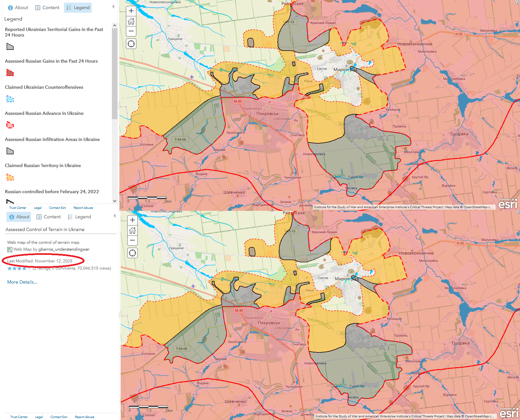Click the T-04-06 road shield on Legend-view map

[180, 139]
